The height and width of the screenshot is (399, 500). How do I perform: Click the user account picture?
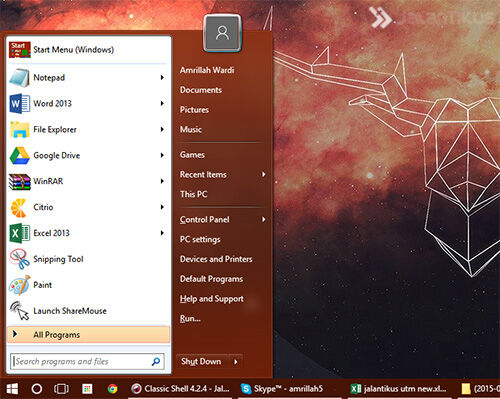click(x=222, y=33)
